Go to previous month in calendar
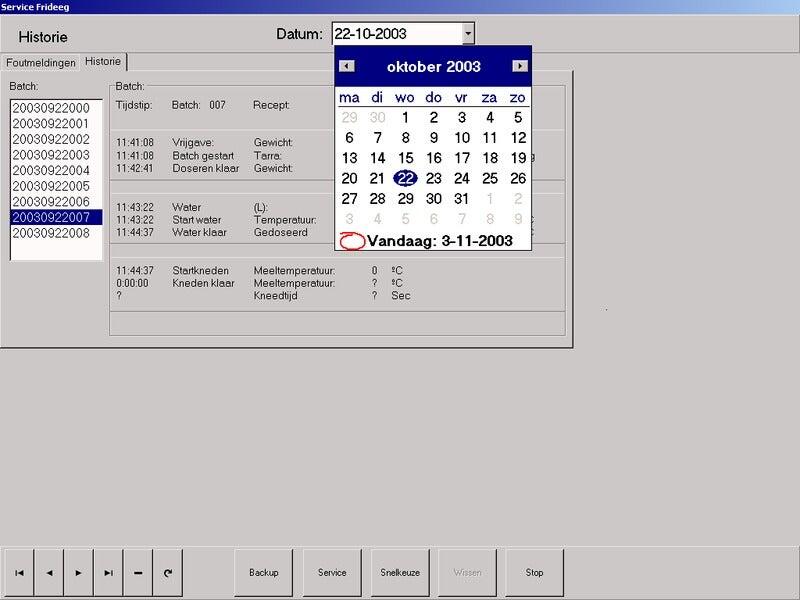 pos(346,66)
